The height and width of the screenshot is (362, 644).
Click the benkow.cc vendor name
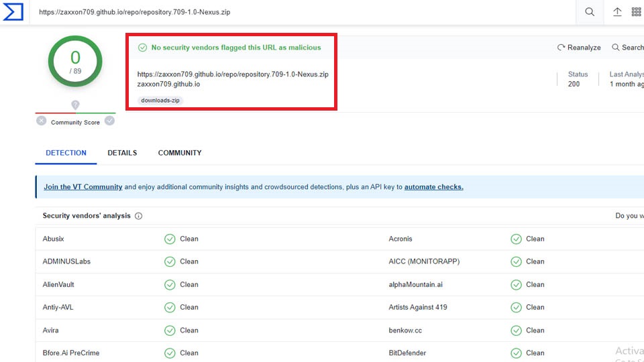click(405, 330)
